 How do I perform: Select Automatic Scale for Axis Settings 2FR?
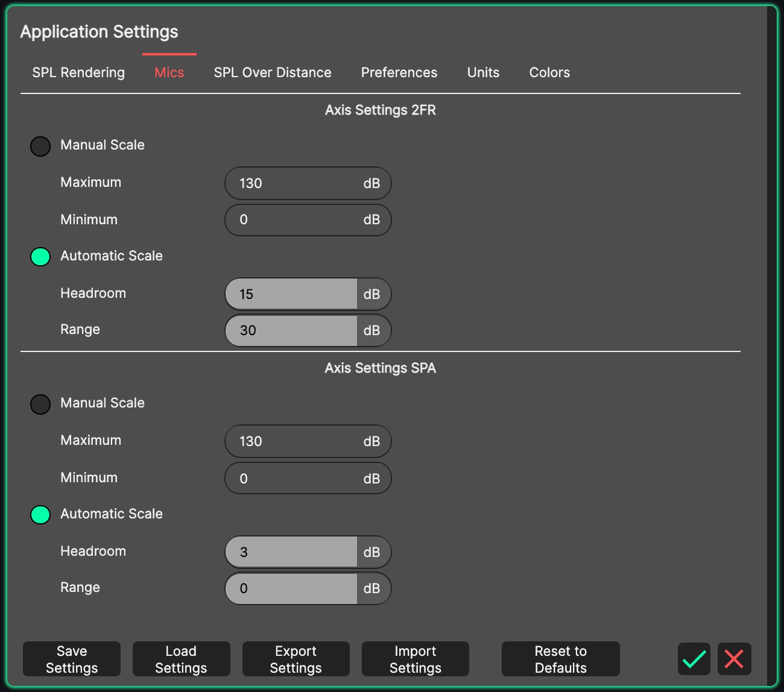click(40, 257)
